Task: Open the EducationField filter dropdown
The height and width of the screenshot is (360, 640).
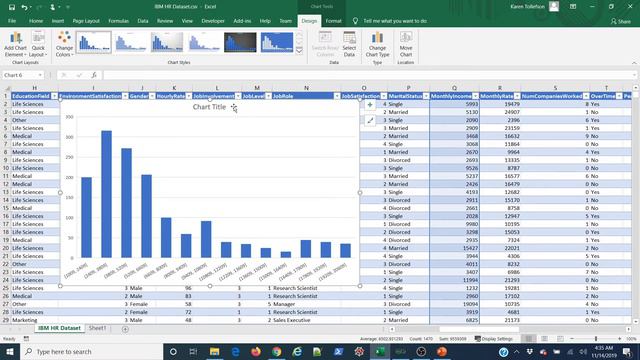Action: 54,96
